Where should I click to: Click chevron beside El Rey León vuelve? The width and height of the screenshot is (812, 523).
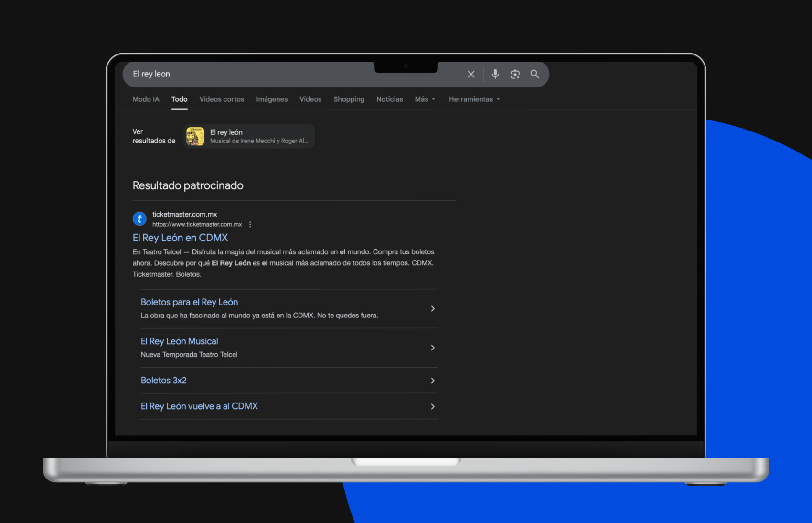pos(433,407)
